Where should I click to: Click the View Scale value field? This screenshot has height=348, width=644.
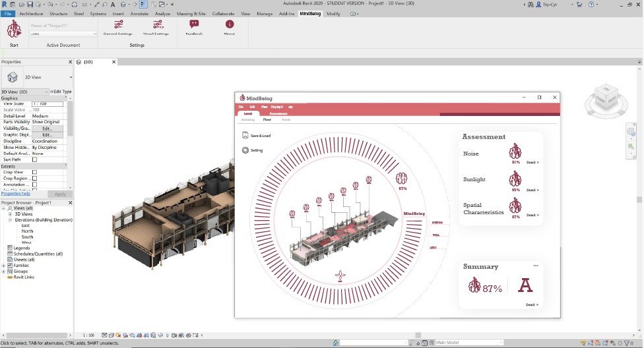tap(48, 104)
